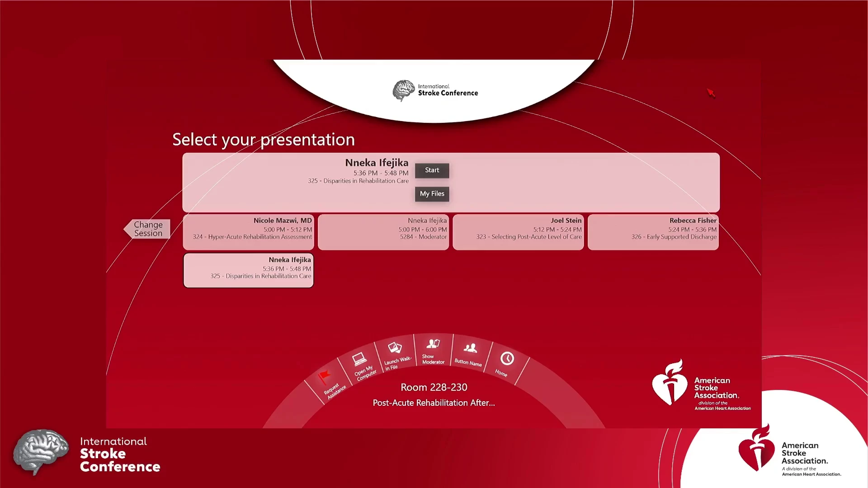868x488 pixels.
Task: Open My Files
Action: click(x=432, y=194)
